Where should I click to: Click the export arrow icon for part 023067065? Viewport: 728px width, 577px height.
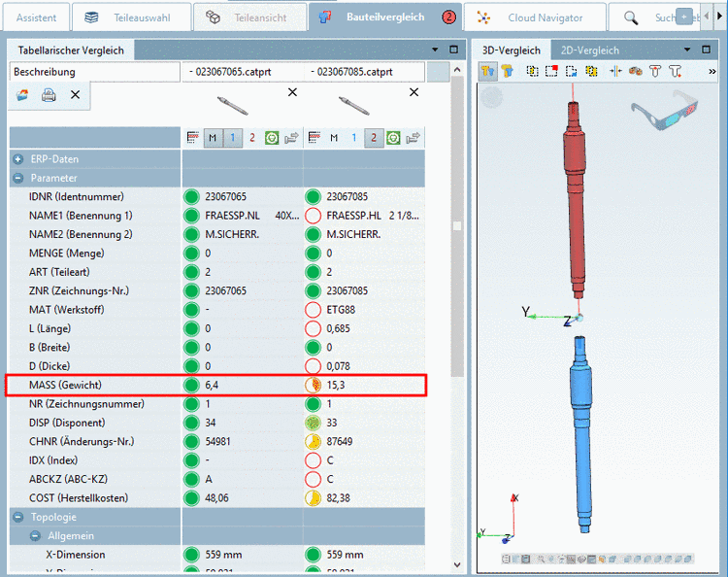291,138
